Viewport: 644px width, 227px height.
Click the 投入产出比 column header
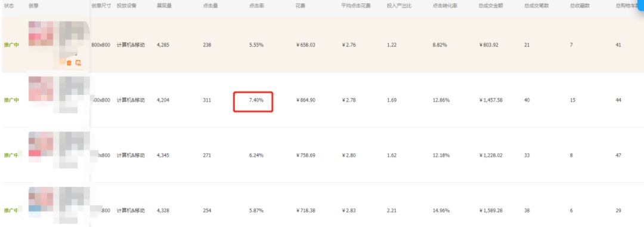click(x=398, y=7)
